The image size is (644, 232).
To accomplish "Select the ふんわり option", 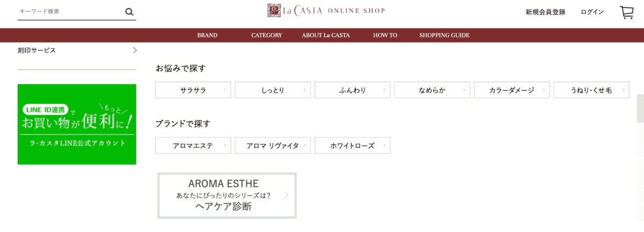I will tap(353, 90).
